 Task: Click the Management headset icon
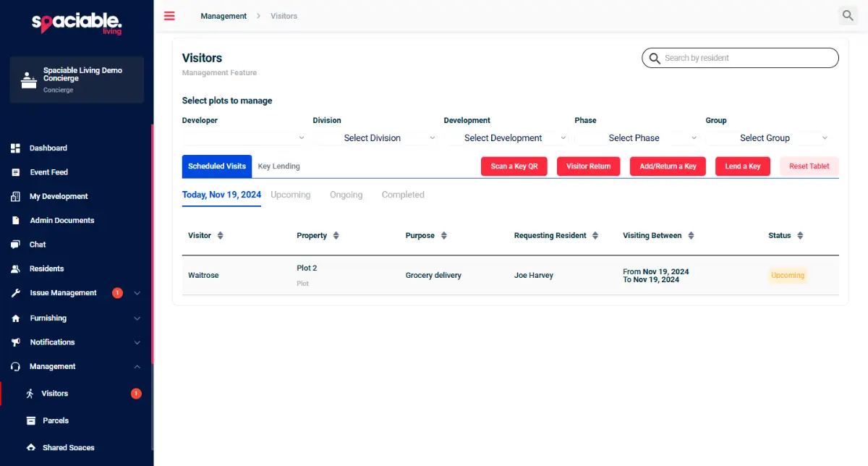click(x=15, y=367)
